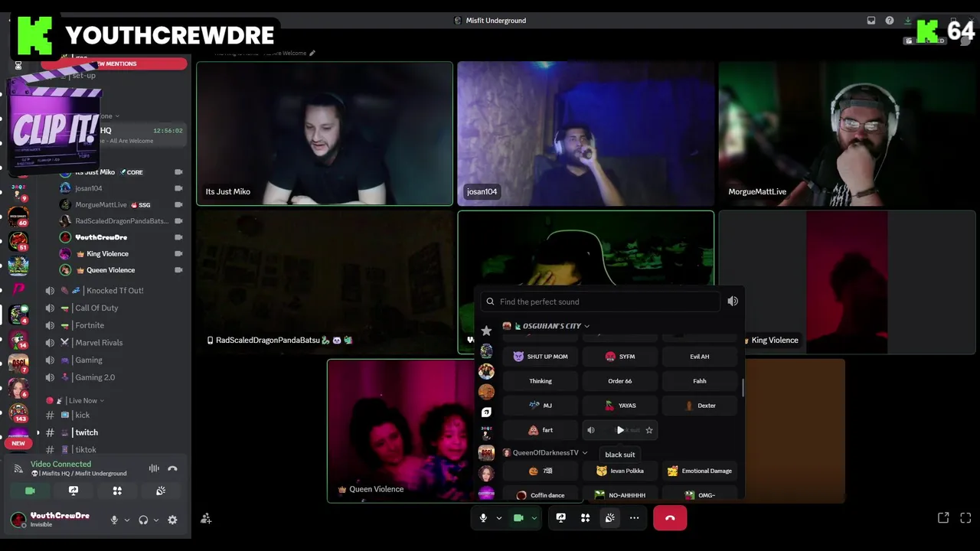Play the Order 66 sound
Image resolution: width=980 pixels, height=551 pixels.
pyautogui.click(x=620, y=381)
